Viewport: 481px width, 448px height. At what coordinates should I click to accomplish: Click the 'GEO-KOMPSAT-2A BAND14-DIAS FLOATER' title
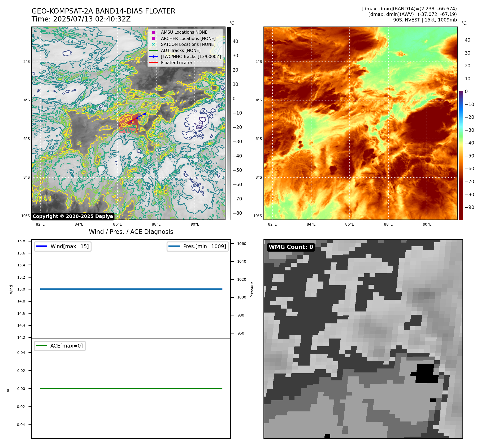[103, 11]
